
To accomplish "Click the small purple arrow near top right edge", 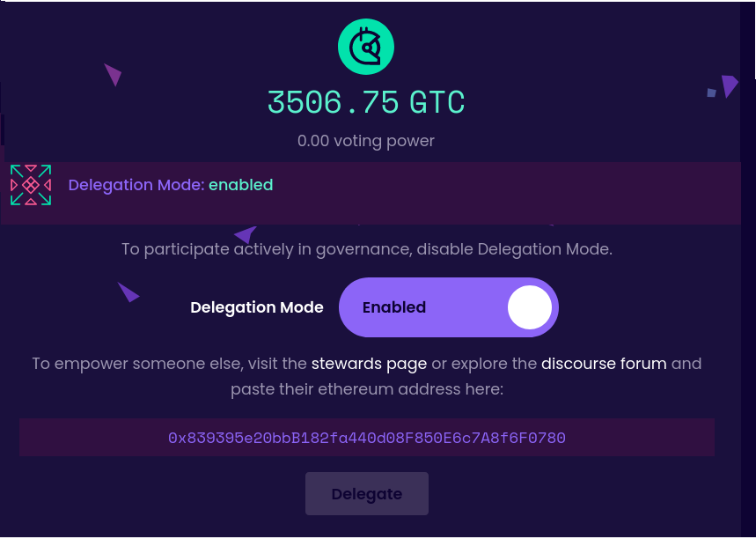I will (x=728, y=85).
